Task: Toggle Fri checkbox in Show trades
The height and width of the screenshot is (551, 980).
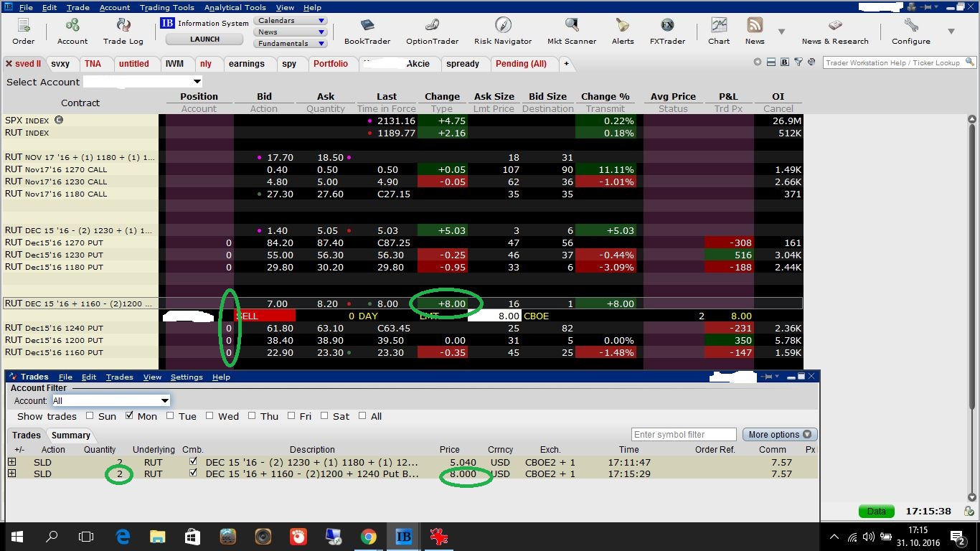Action: click(291, 415)
